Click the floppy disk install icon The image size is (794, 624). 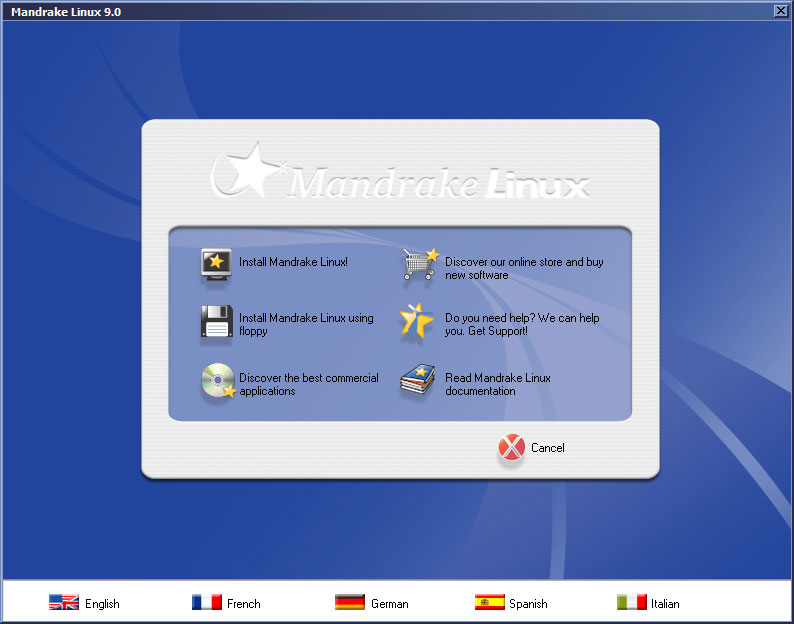click(217, 321)
